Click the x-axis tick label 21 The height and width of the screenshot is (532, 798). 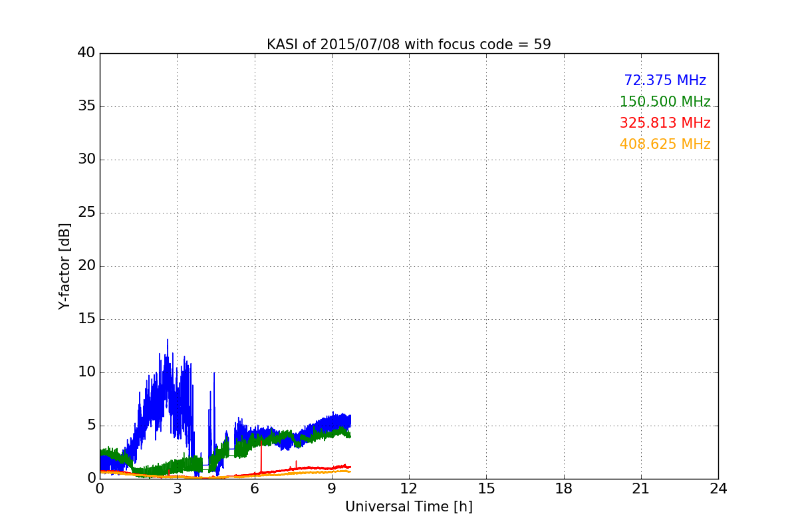(641, 488)
